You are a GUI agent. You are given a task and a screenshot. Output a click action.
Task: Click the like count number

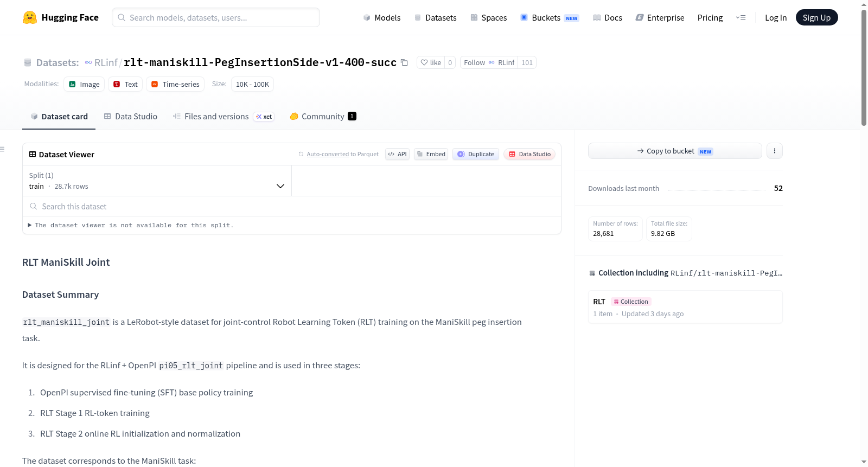point(450,62)
